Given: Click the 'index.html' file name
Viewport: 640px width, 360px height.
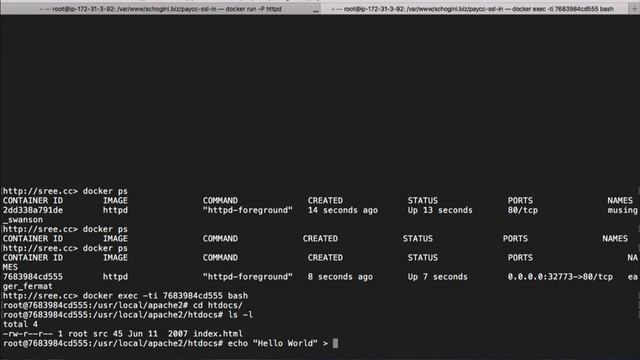Looking at the screenshot, I should point(218,333).
